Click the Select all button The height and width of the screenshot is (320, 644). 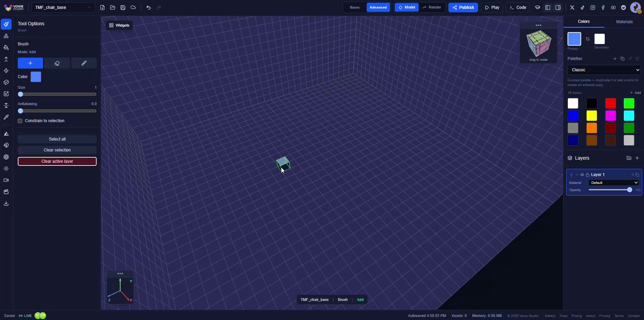(x=57, y=139)
